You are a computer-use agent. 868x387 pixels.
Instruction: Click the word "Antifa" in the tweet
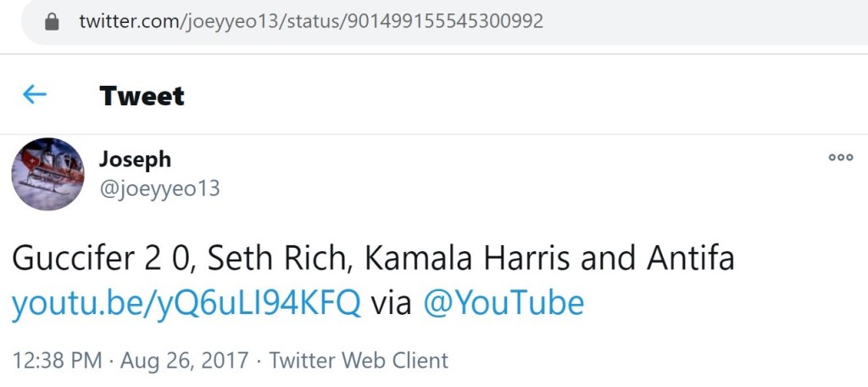click(x=691, y=259)
